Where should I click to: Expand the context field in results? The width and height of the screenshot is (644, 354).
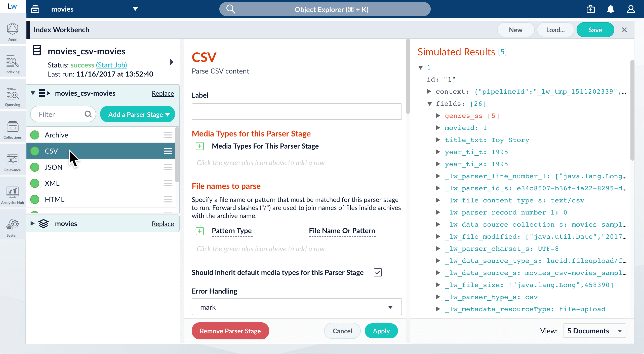coord(429,91)
